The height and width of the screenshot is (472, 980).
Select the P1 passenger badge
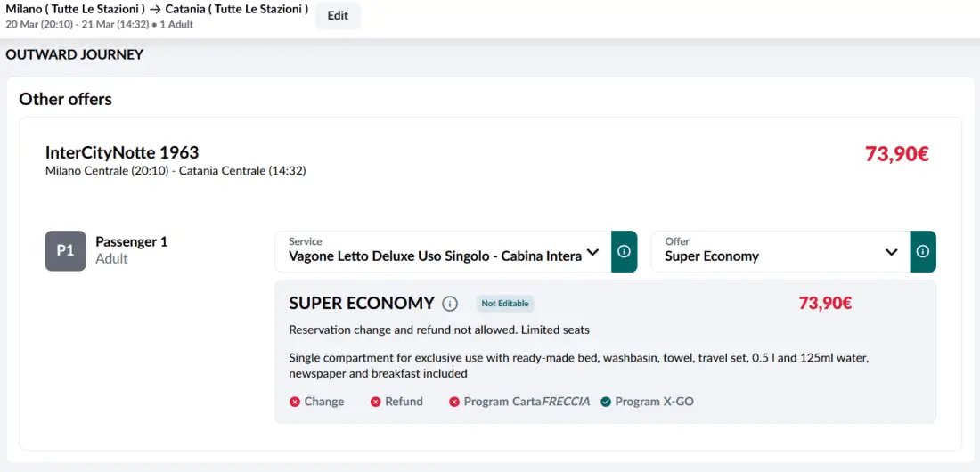[65, 250]
